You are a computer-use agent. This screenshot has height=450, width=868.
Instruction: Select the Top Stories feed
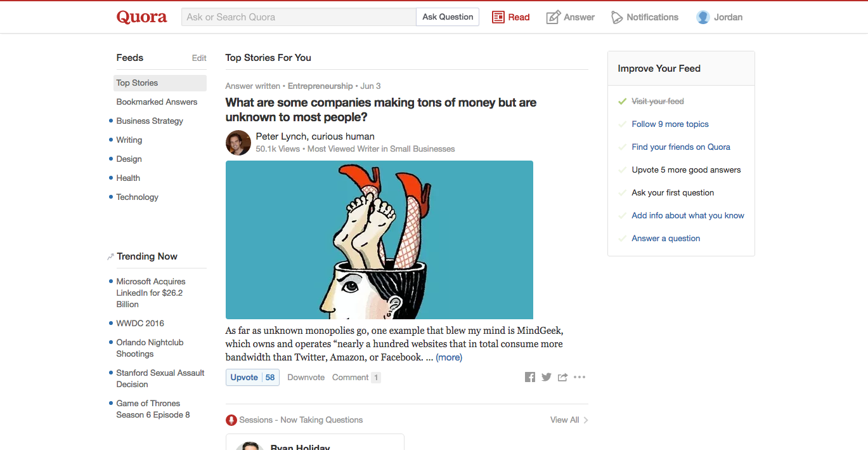tap(160, 83)
